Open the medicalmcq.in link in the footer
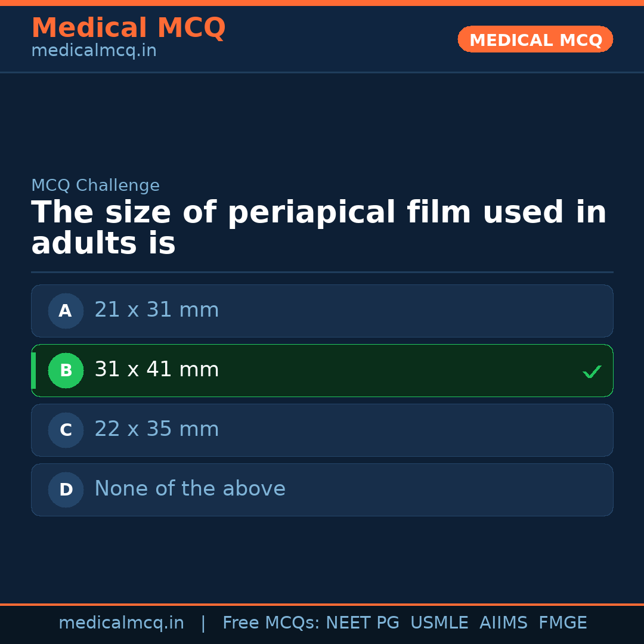This screenshot has height=644, width=644. 121,623
